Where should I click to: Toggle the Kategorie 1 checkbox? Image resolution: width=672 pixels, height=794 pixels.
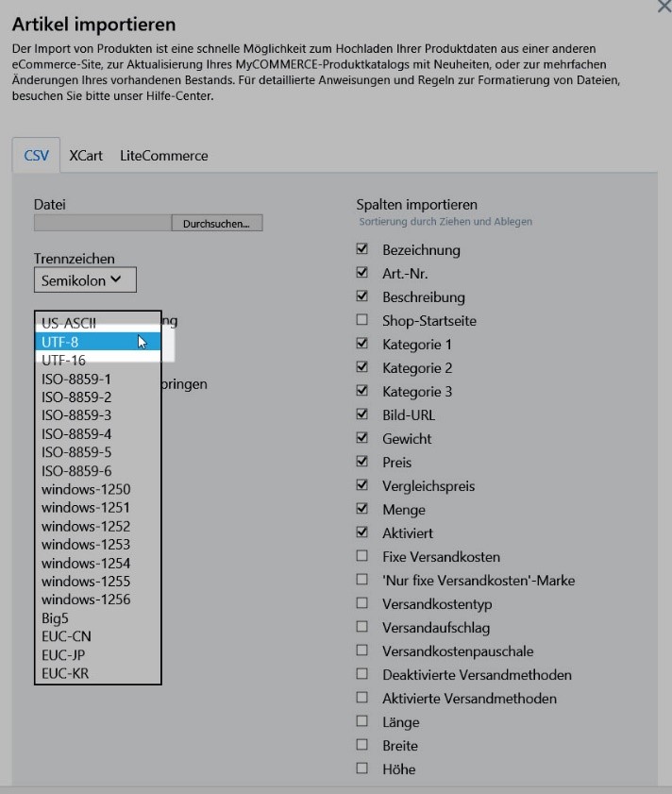point(362,344)
